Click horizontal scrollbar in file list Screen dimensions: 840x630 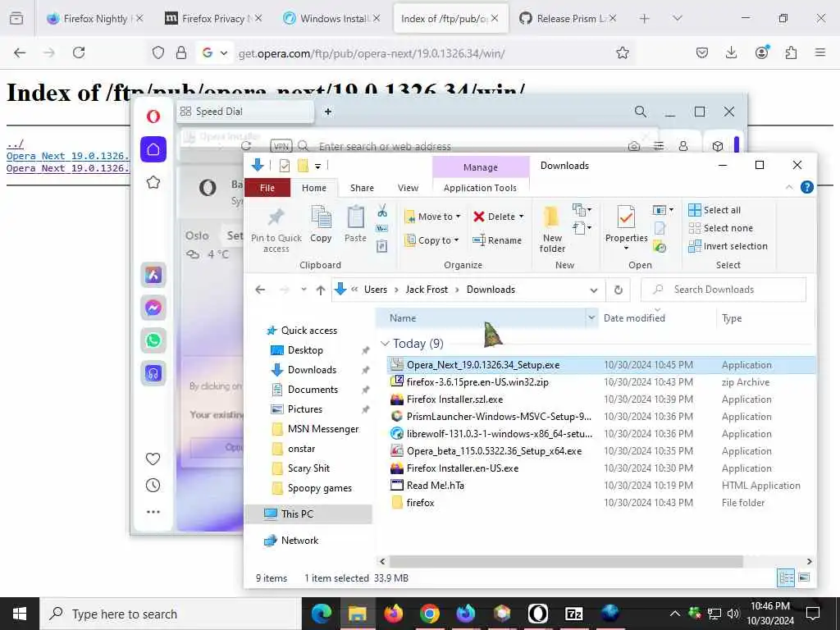(566, 561)
